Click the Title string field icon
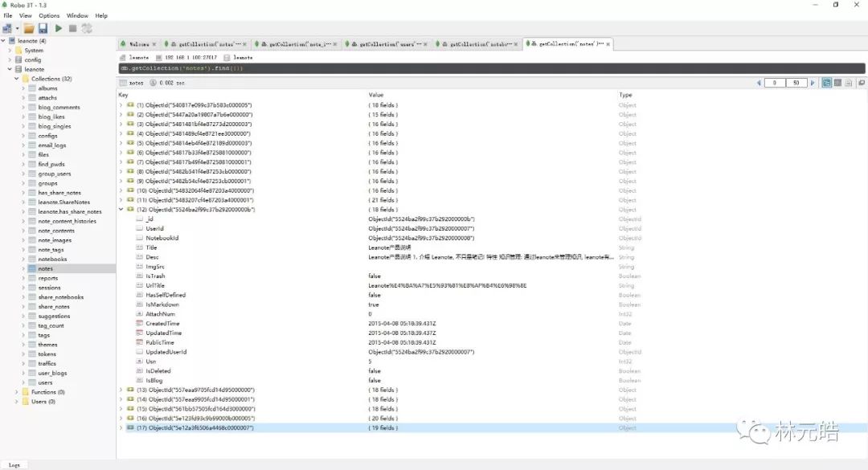 point(140,247)
